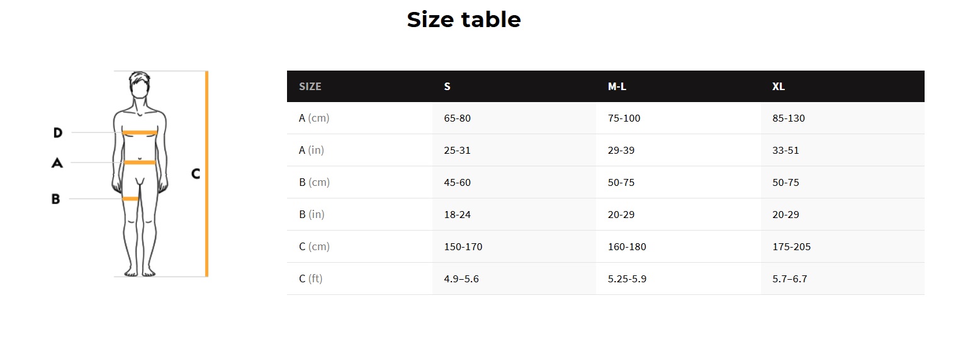Click the SIZE header cell
980x339 pixels.
310,86
